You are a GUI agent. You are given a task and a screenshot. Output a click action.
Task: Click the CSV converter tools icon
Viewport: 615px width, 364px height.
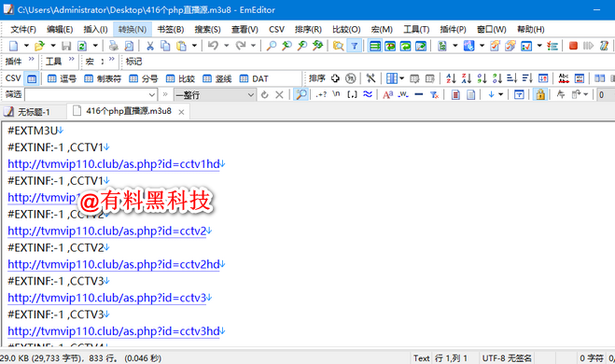370,78
